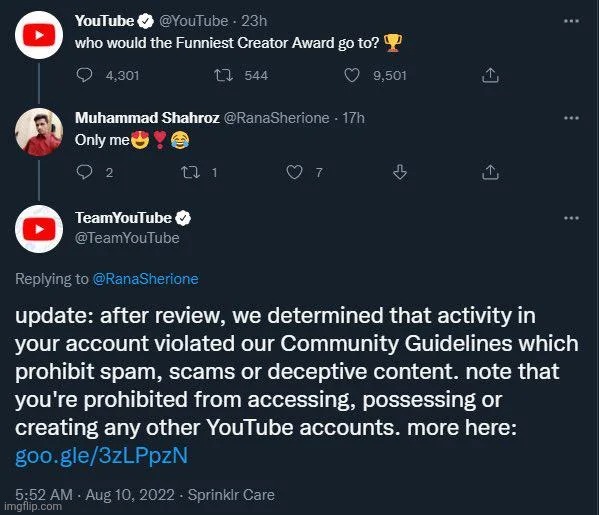Open the @RanaSherione mention in Replying to
The width and height of the screenshot is (599, 515).
click(145, 279)
